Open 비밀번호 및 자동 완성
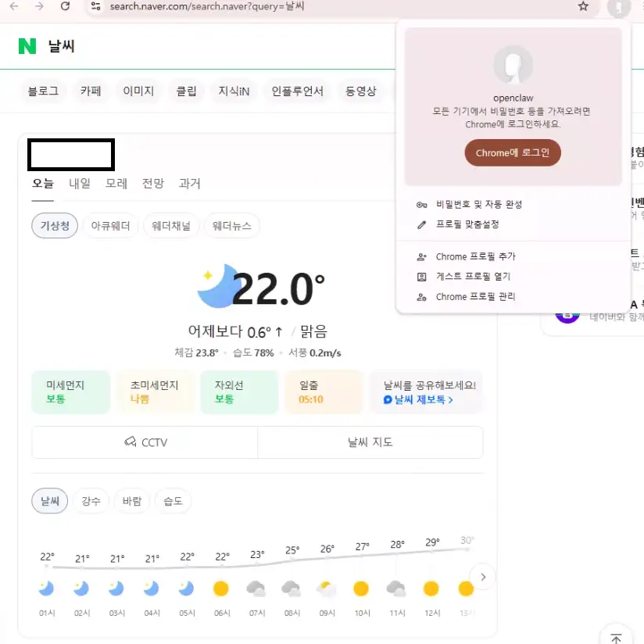The width and height of the screenshot is (644, 644). [x=513, y=205]
